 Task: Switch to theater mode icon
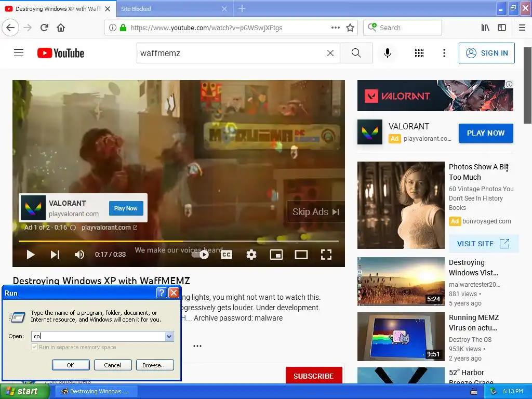tap(301, 255)
